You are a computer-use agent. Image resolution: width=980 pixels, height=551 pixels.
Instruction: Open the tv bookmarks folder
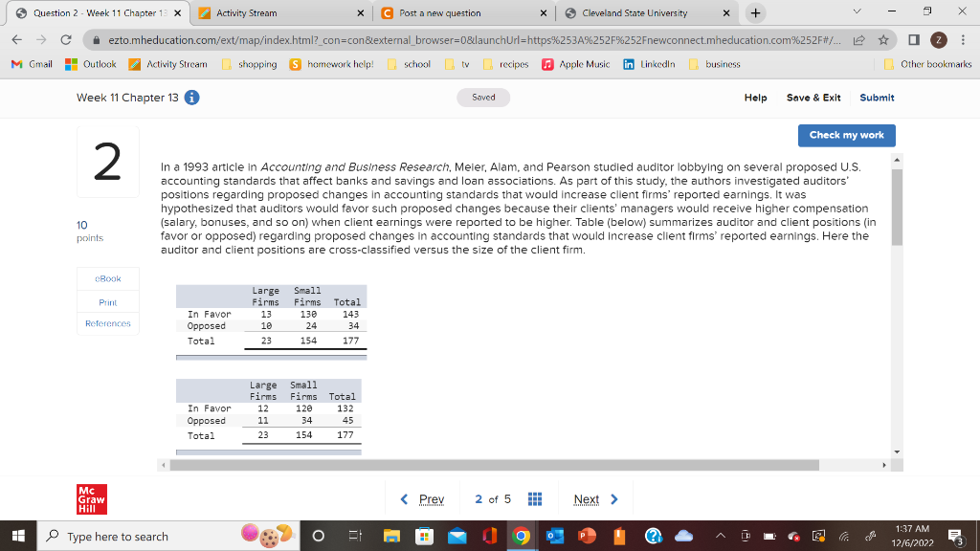click(x=457, y=64)
